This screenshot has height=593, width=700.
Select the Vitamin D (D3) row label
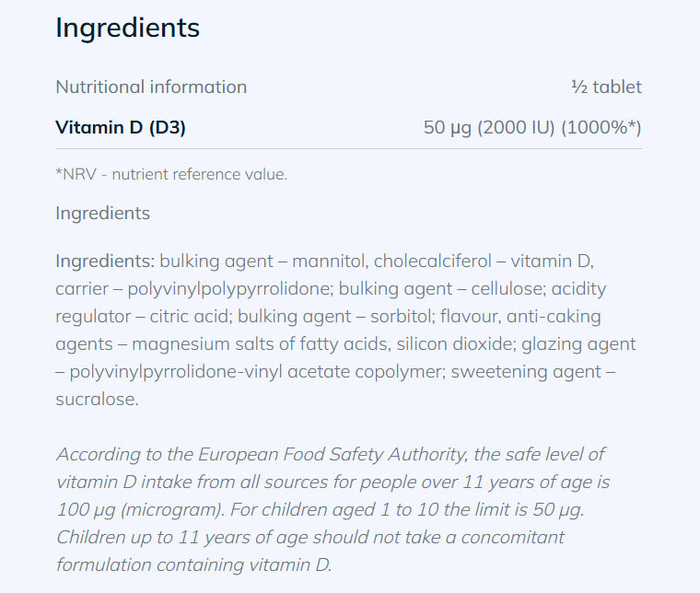[121, 128]
